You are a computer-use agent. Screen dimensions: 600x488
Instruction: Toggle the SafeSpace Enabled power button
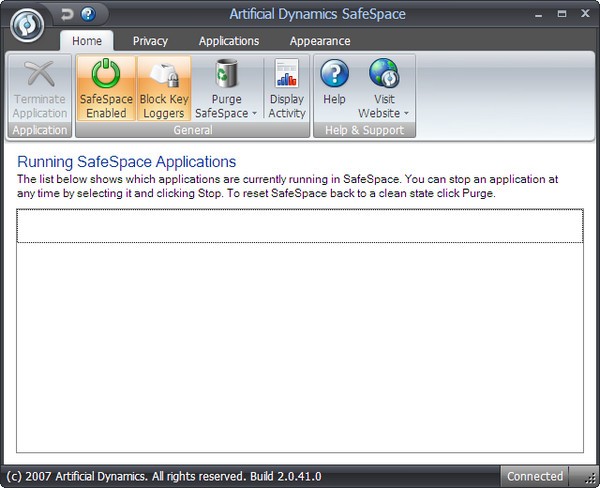pyautogui.click(x=105, y=74)
